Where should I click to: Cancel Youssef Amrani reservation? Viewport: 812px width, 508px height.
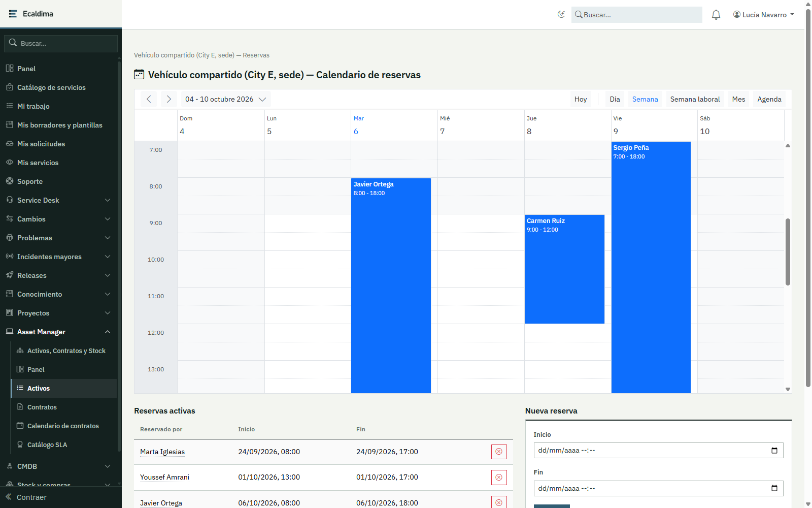tap(499, 477)
